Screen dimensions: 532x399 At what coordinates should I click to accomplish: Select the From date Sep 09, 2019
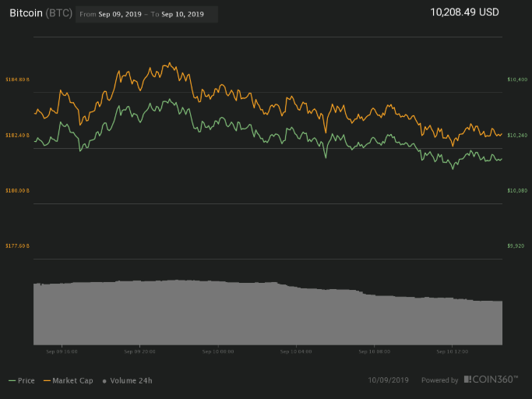coord(120,14)
